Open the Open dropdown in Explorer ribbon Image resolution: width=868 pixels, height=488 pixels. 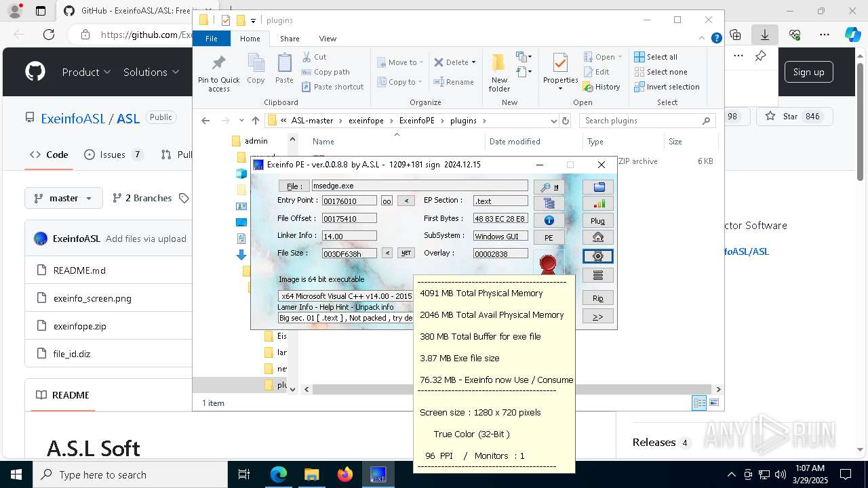pyautogui.click(x=602, y=57)
